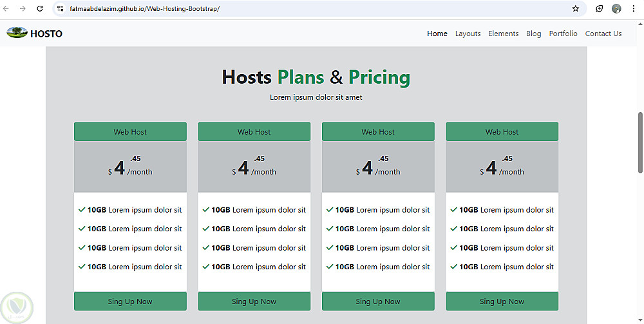Go to the Home nav item
The image size is (644, 324).
(x=437, y=33)
